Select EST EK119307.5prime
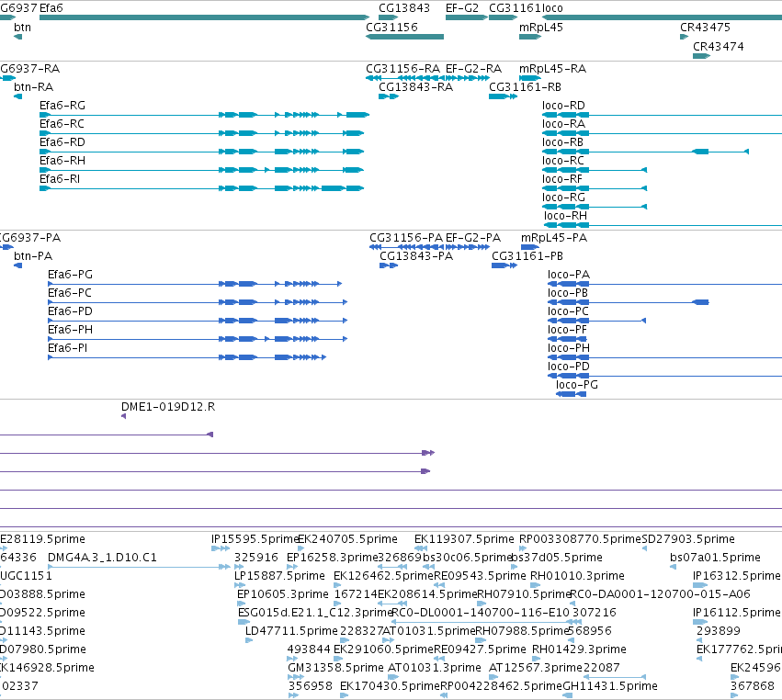 coord(464,539)
